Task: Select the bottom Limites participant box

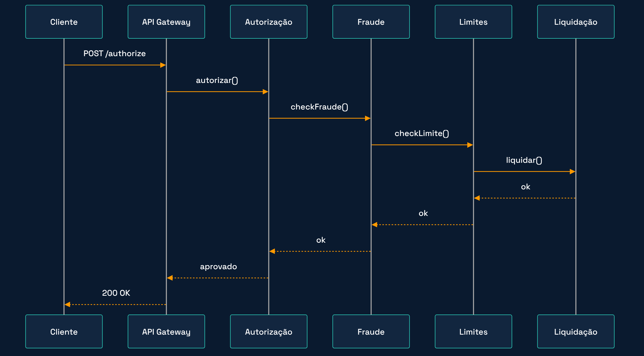Action: (473, 332)
